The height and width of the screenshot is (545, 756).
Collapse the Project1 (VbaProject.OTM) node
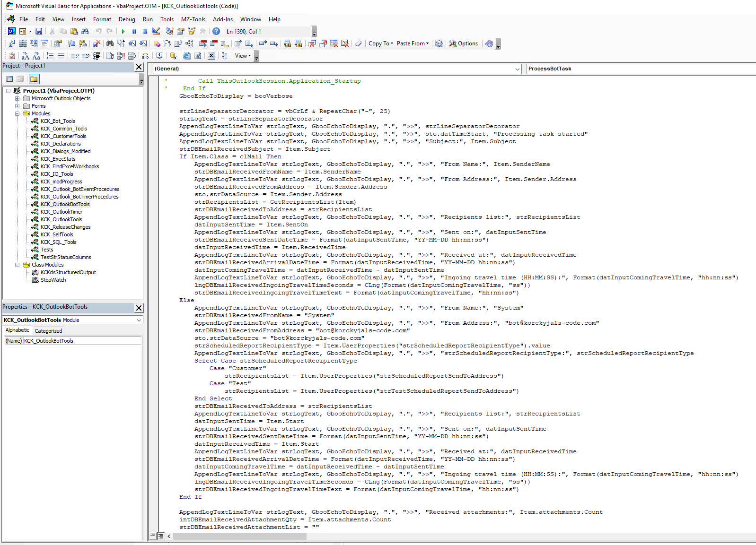coord(9,91)
